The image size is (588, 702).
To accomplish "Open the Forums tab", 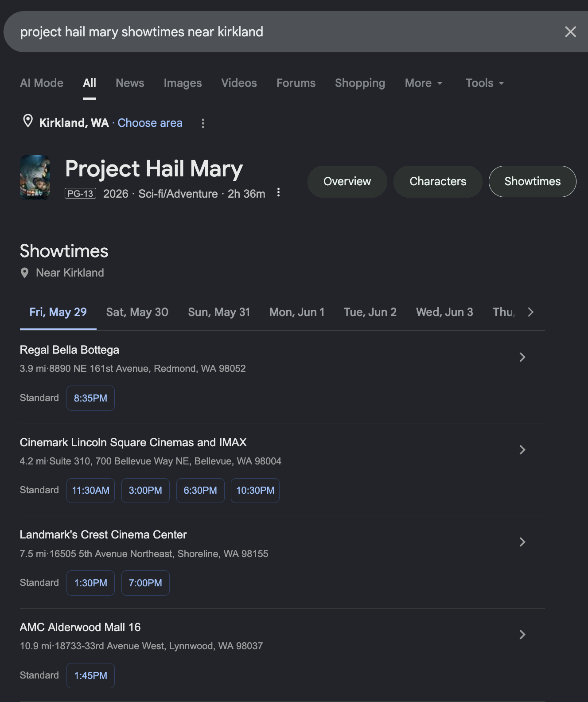I will 296,83.
